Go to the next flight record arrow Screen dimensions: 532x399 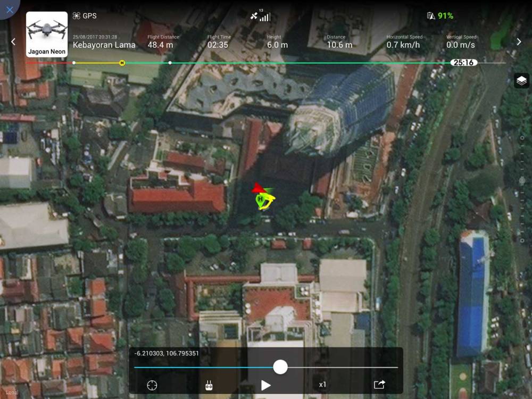point(519,42)
